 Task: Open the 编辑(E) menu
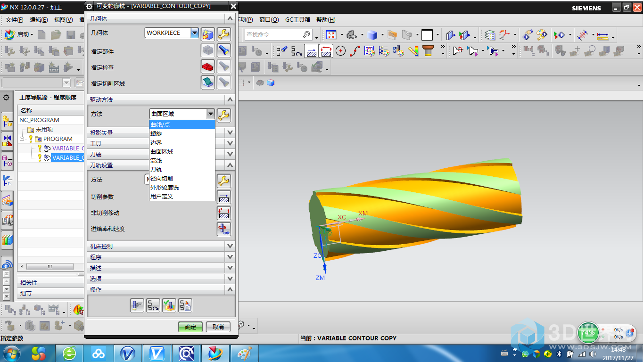39,20
